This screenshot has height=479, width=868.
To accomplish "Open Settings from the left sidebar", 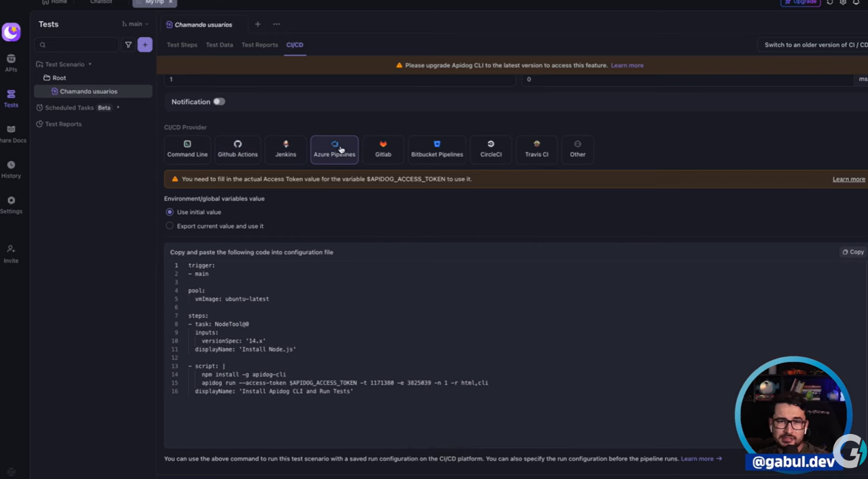I will click(11, 205).
